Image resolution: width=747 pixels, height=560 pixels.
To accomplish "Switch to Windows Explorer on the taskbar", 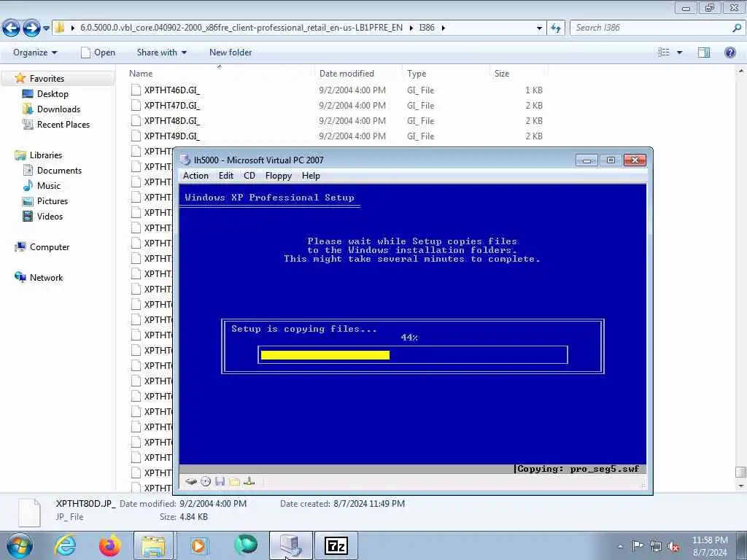I will pyautogui.click(x=153, y=545).
